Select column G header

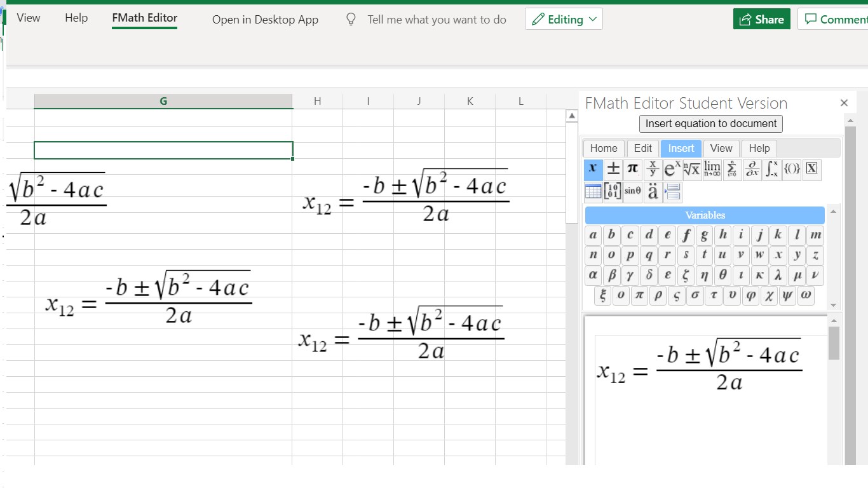163,101
